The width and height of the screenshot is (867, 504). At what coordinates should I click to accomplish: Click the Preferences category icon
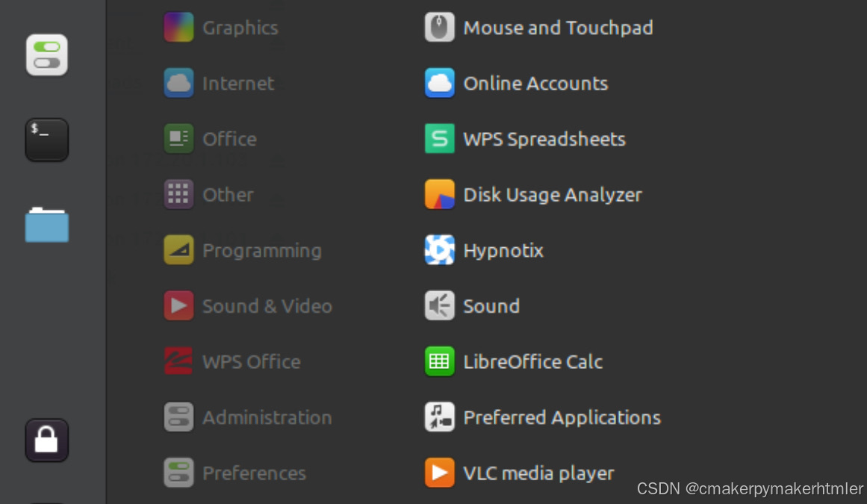point(178,473)
